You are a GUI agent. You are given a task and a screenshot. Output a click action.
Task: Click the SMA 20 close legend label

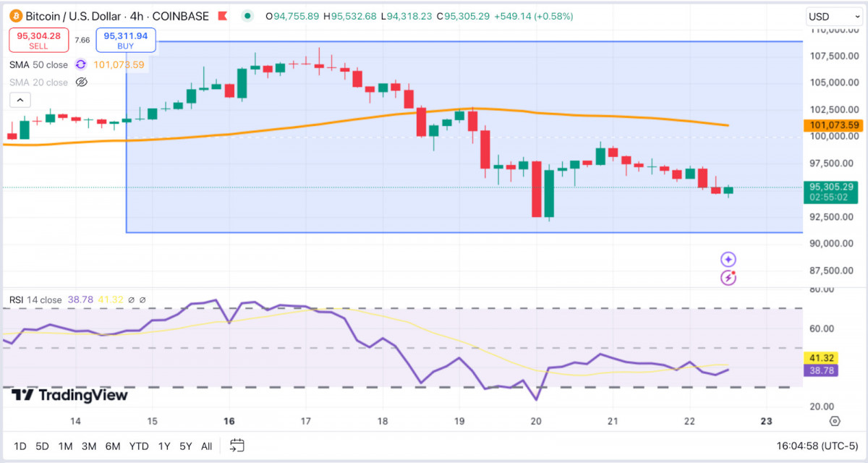pos(38,82)
